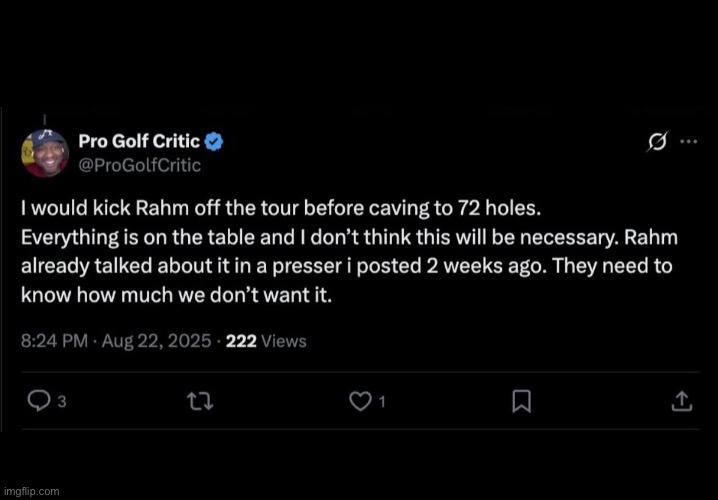
Task: Click the imgflip.com watermark
Action: [x=31, y=491]
